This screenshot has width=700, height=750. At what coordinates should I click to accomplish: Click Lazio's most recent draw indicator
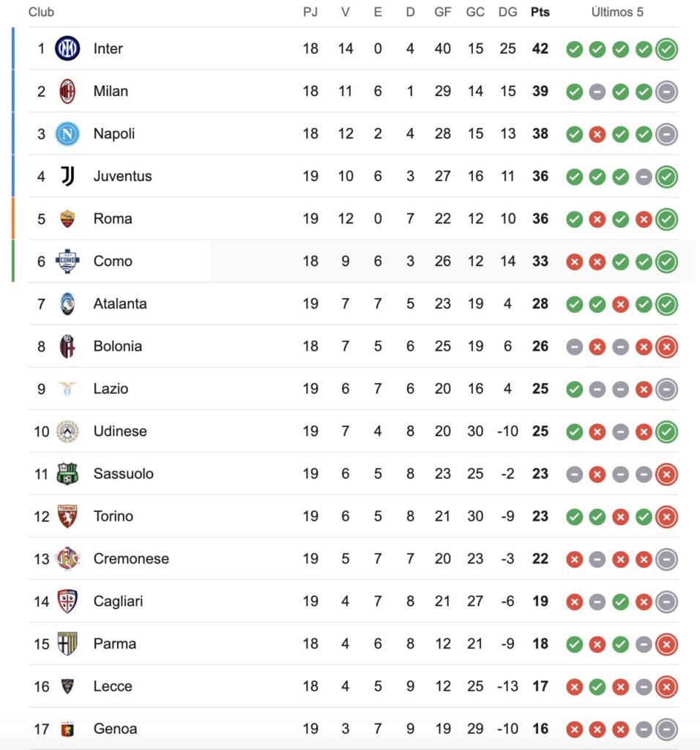(666, 389)
